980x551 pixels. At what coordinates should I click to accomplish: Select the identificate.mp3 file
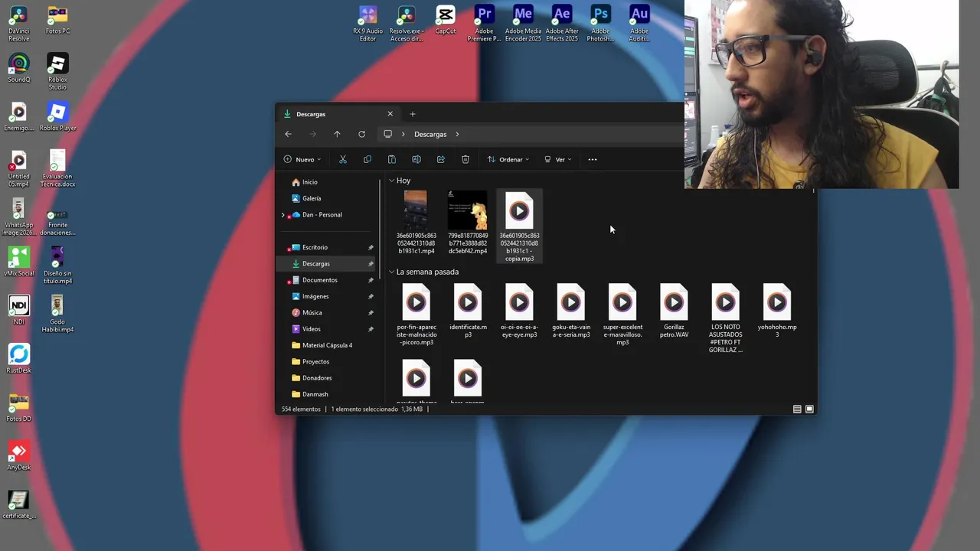[x=468, y=311]
